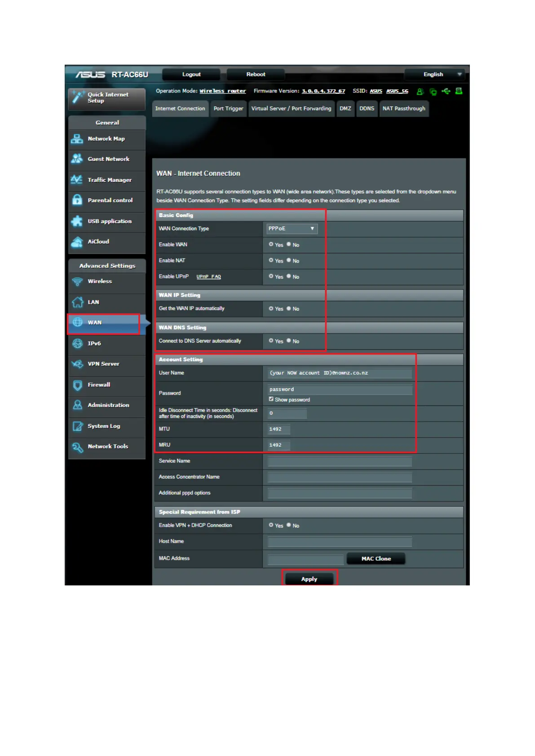This screenshot has width=535, height=756.
Task: Switch to the DDNS tab
Action: [x=367, y=109]
